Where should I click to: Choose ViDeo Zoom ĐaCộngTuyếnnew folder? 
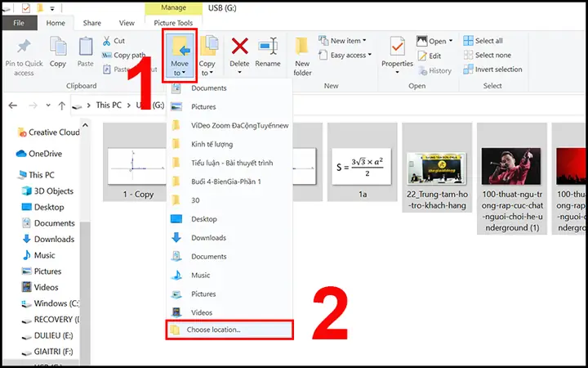(x=229, y=125)
